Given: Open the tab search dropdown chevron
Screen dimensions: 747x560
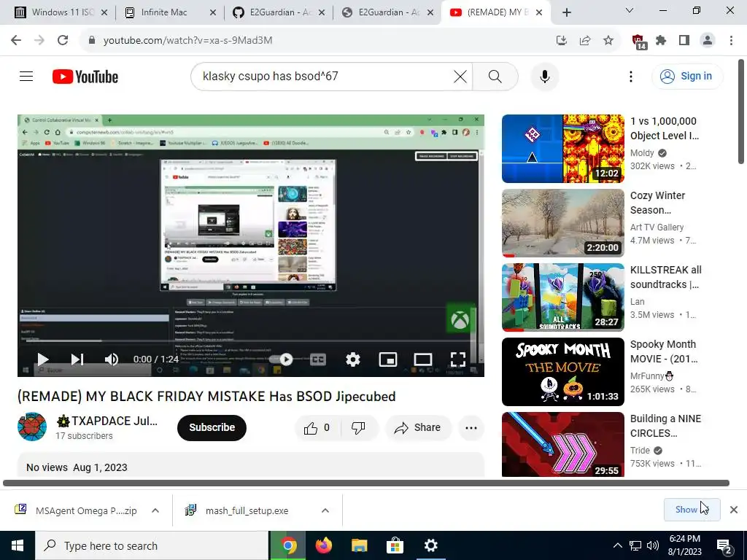Looking at the screenshot, I should (x=630, y=10).
